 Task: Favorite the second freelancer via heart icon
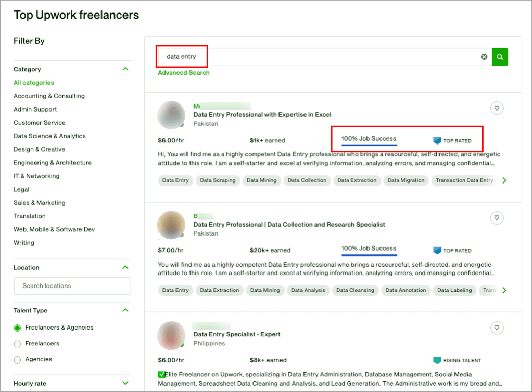click(x=497, y=218)
